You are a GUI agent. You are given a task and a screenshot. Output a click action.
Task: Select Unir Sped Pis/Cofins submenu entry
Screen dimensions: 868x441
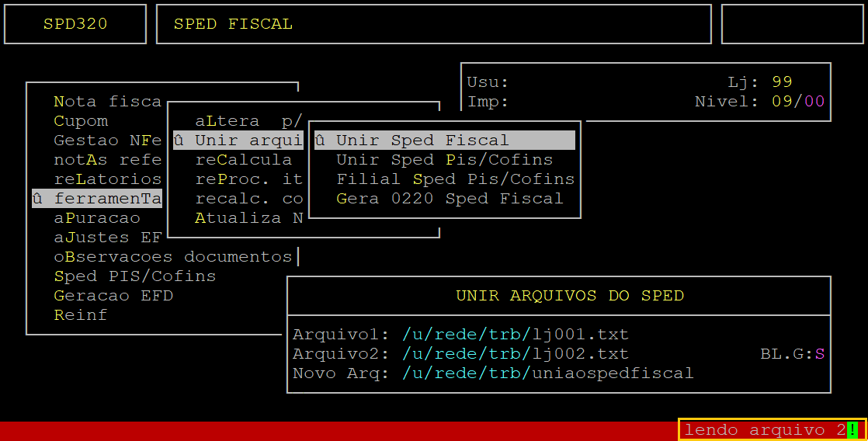pos(445,160)
